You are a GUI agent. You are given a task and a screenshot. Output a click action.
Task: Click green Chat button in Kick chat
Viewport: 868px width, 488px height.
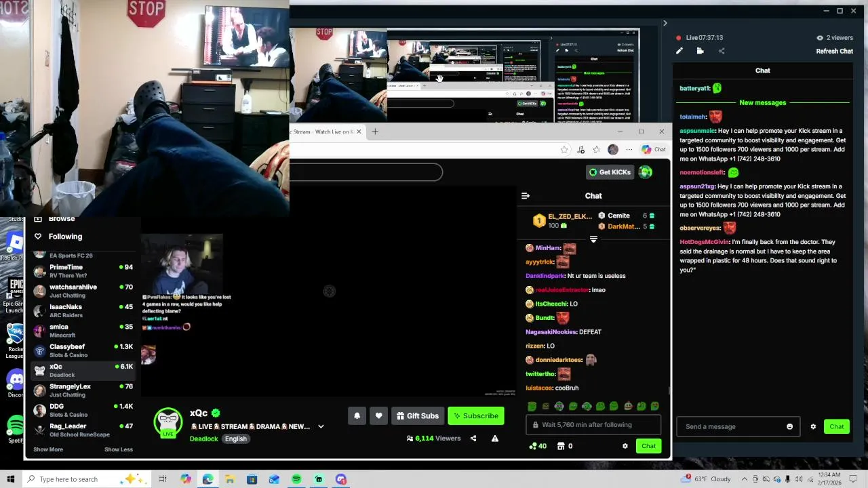(x=648, y=446)
